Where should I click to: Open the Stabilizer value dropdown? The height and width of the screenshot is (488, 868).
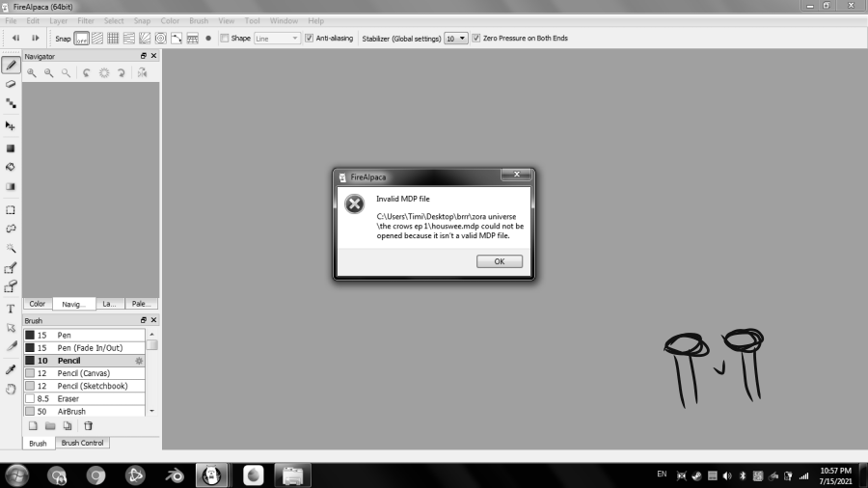pos(456,39)
